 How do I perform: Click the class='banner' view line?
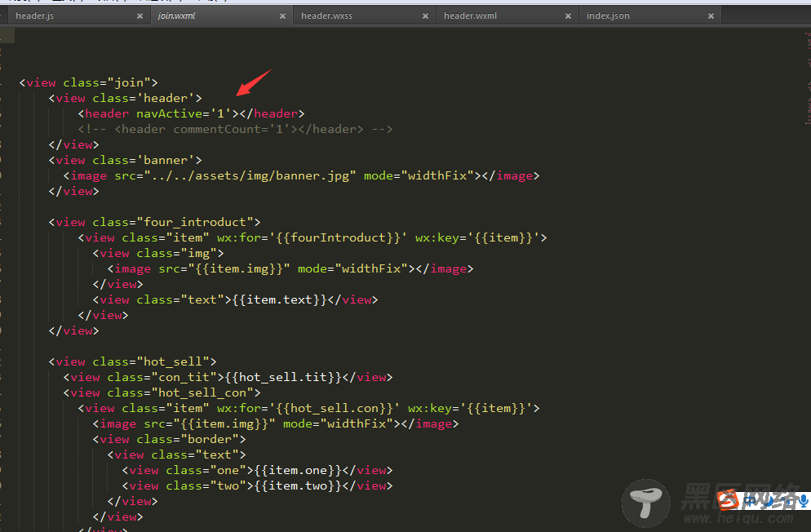(x=125, y=160)
